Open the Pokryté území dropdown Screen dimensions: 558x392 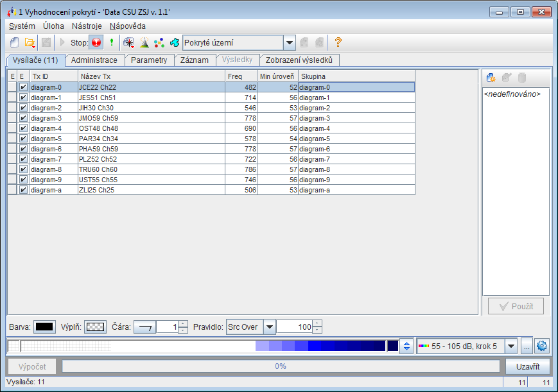289,43
